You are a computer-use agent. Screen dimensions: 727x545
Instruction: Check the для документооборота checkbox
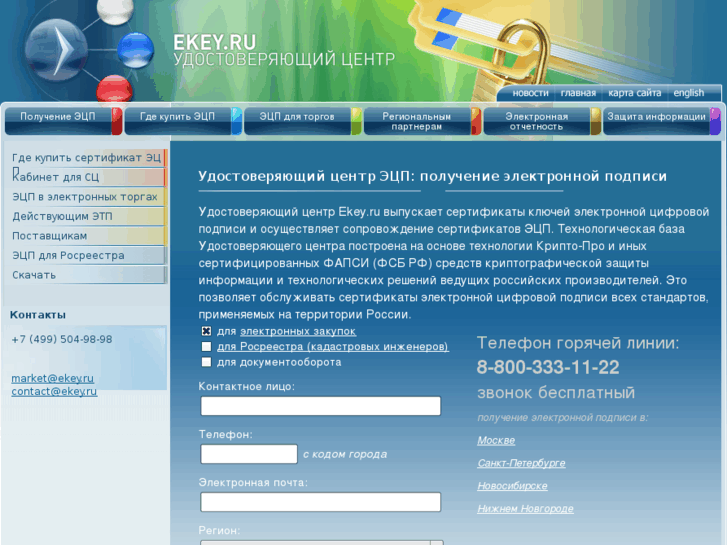tap(206, 362)
